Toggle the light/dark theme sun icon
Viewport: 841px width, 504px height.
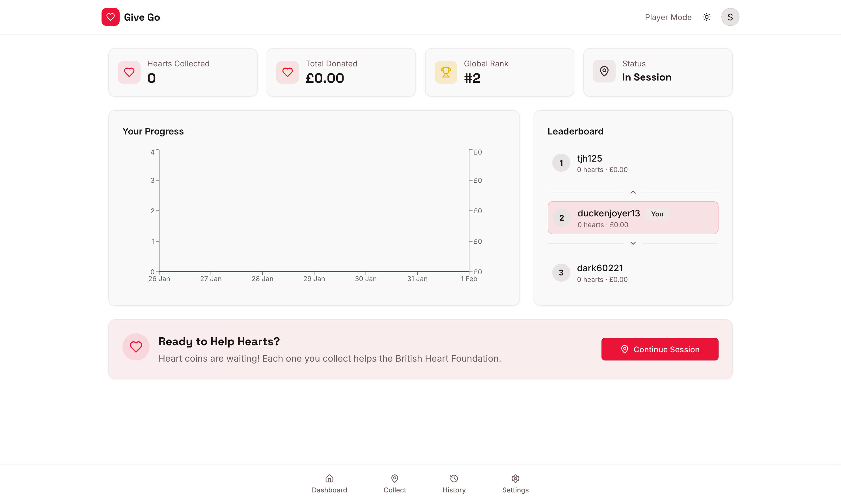pos(706,17)
